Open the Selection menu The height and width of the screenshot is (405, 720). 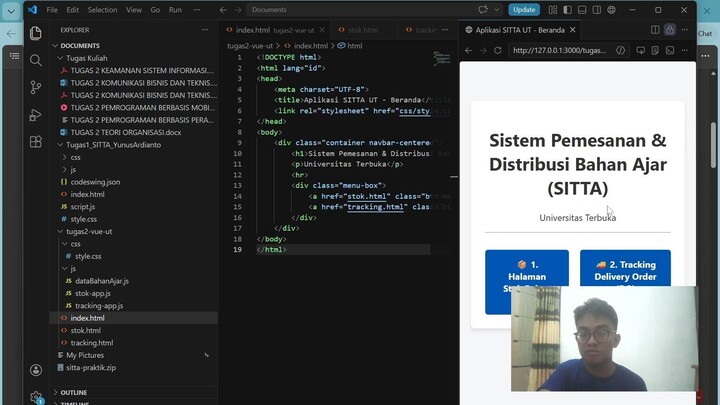(x=102, y=10)
